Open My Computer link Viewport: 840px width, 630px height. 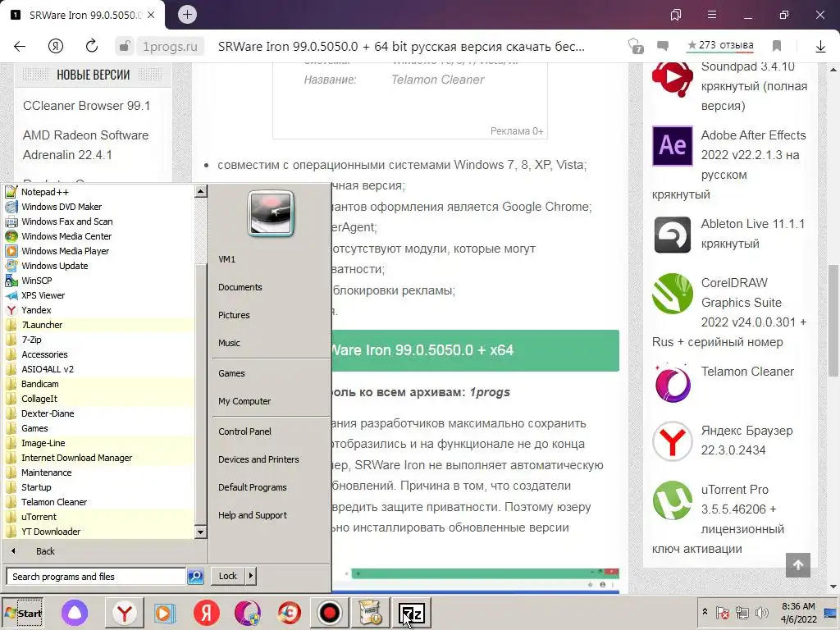tap(244, 401)
